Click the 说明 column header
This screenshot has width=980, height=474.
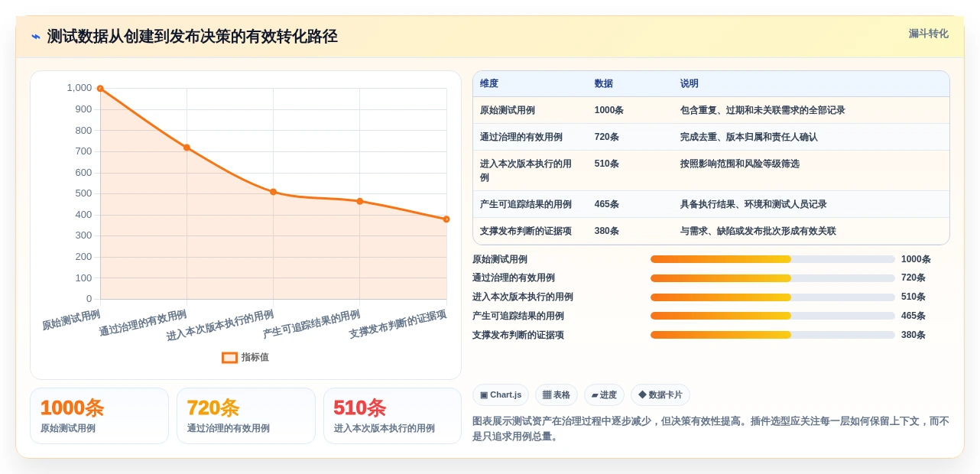[689, 83]
